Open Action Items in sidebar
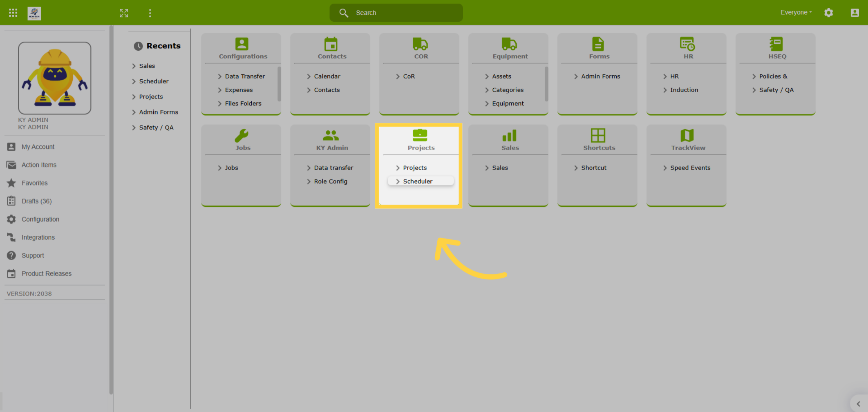868x412 pixels. coord(39,165)
